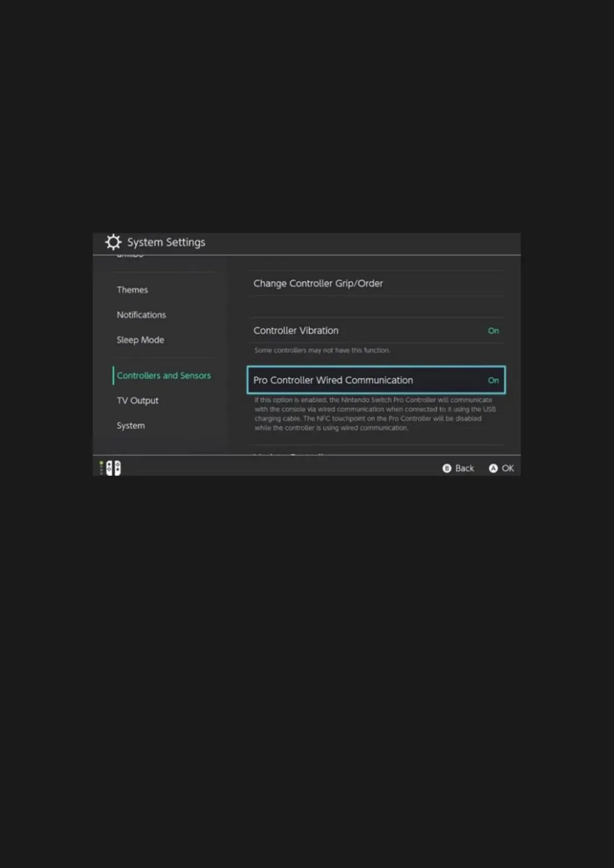614x868 pixels.
Task: Click the OK label
Action: [x=508, y=468]
